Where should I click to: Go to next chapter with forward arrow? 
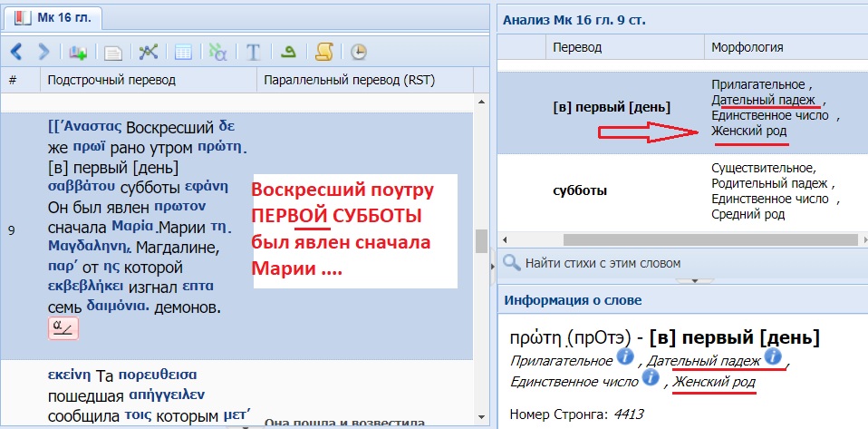tap(43, 52)
